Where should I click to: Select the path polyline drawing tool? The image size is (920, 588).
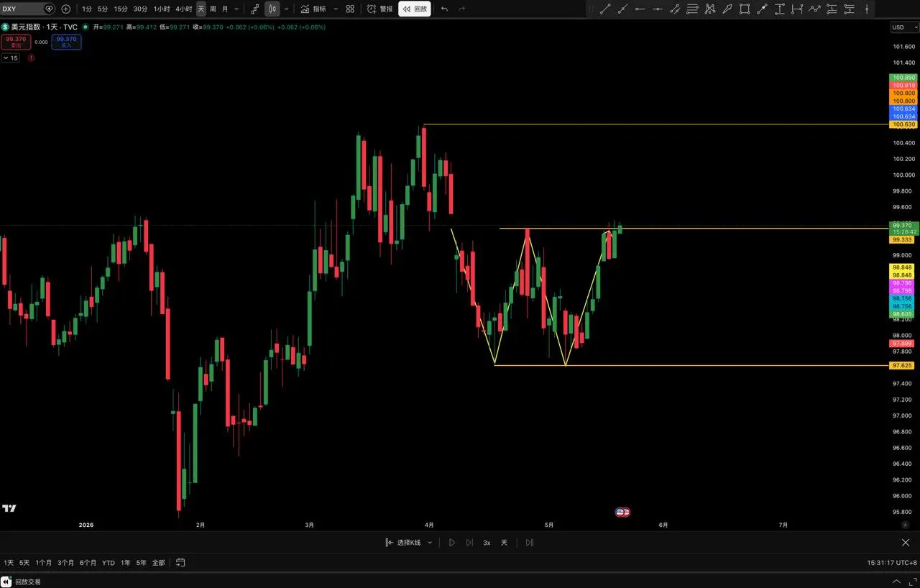point(814,9)
